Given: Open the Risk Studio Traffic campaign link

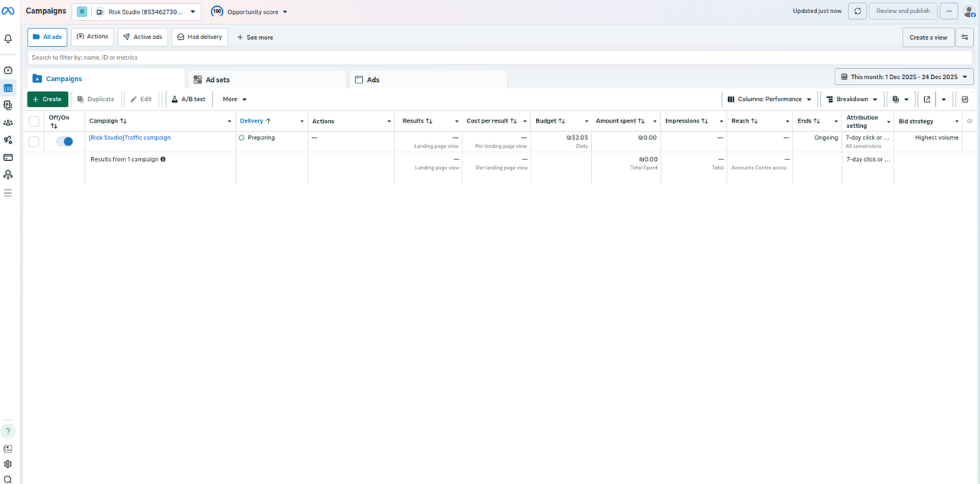Looking at the screenshot, I should pyautogui.click(x=129, y=138).
